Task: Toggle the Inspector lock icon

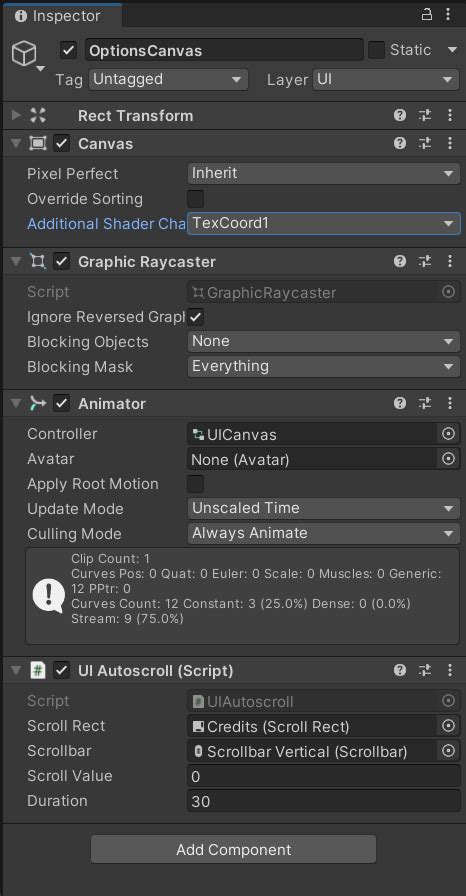Action: (427, 15)
